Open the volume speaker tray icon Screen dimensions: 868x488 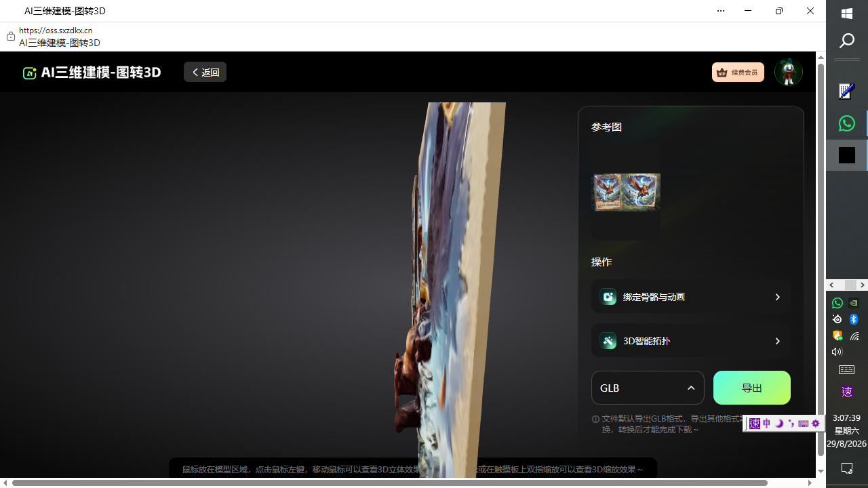[837, 352]
